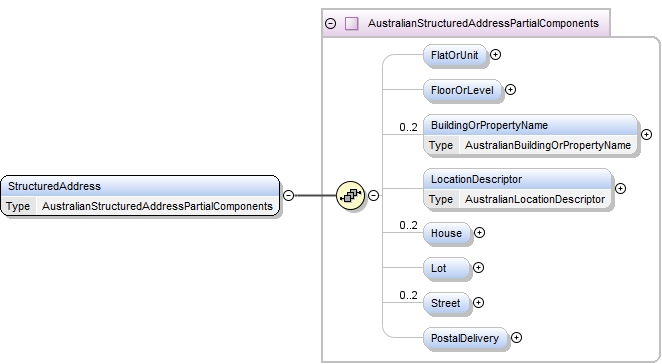Image resolution: width=662 pixels, height=364 pixels.
Task: Select the StructuredAddress element node
Action: (x=140, y=196)
